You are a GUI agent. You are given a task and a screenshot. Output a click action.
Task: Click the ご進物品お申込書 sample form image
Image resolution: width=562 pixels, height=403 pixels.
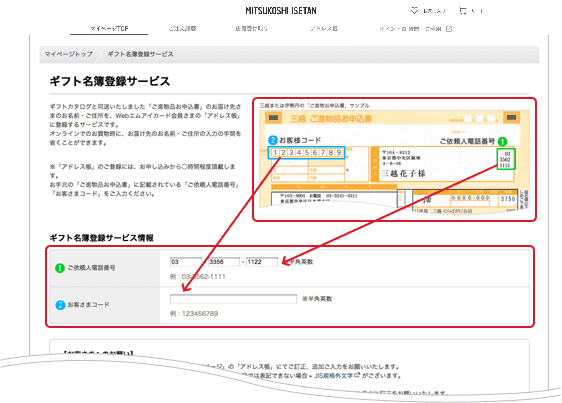coord(394,162)
